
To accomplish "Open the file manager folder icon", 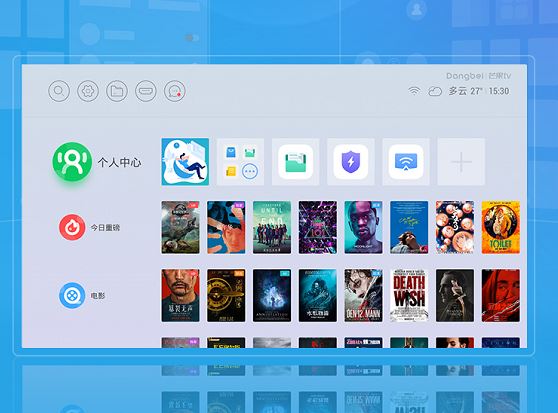I will (117, 91).
